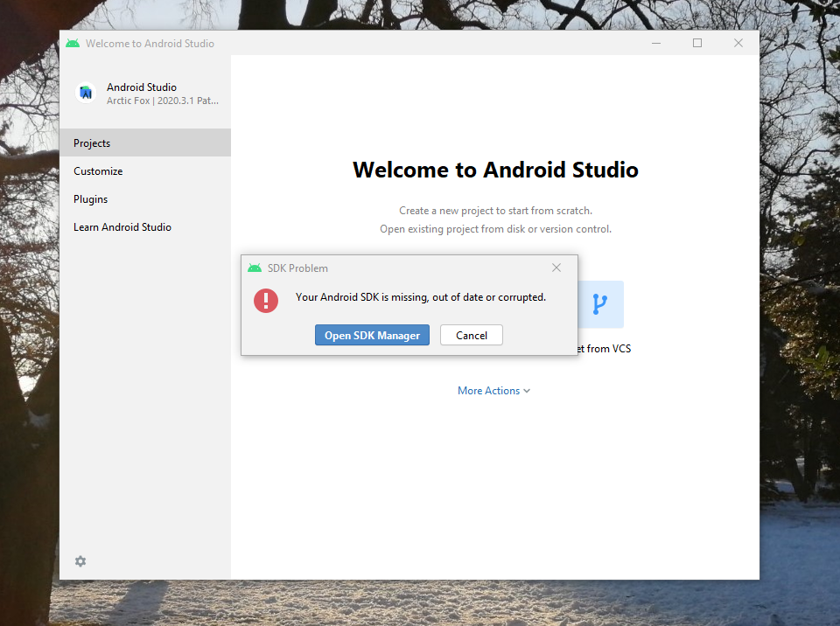Screen dimensions: 840x626
Task: Click the Arctic Fox version text
Action: click(163, 101)
